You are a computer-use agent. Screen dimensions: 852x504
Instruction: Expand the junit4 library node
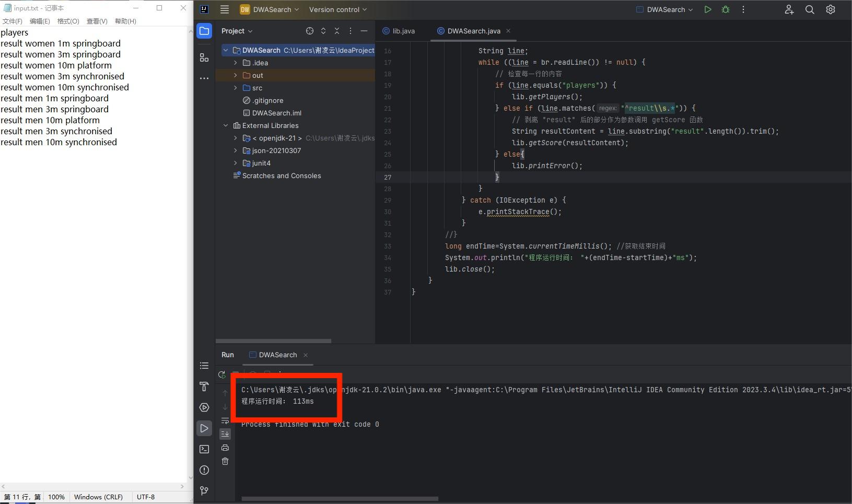[235, 163]
